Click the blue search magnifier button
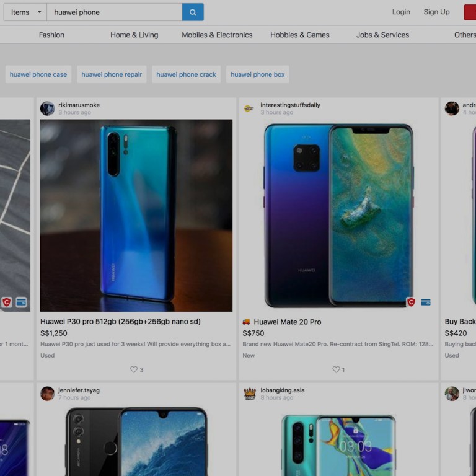The image size is (476, 476). click(x=193, y=12)
